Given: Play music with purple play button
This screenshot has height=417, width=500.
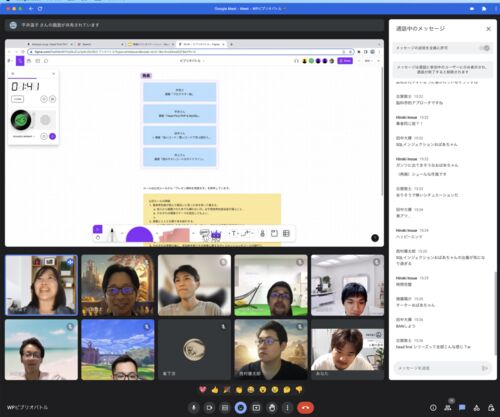Looking at the screenshot, I should coord(52,136).
